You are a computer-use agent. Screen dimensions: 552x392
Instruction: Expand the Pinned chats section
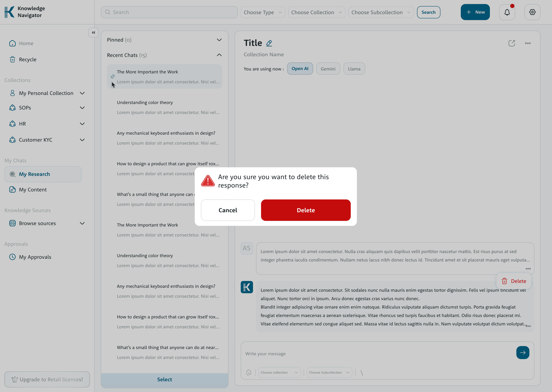[219, 40]
